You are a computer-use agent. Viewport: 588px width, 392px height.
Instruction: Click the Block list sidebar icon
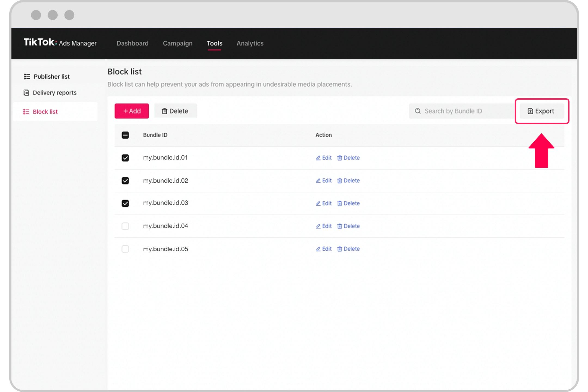(x=26, y=112)
